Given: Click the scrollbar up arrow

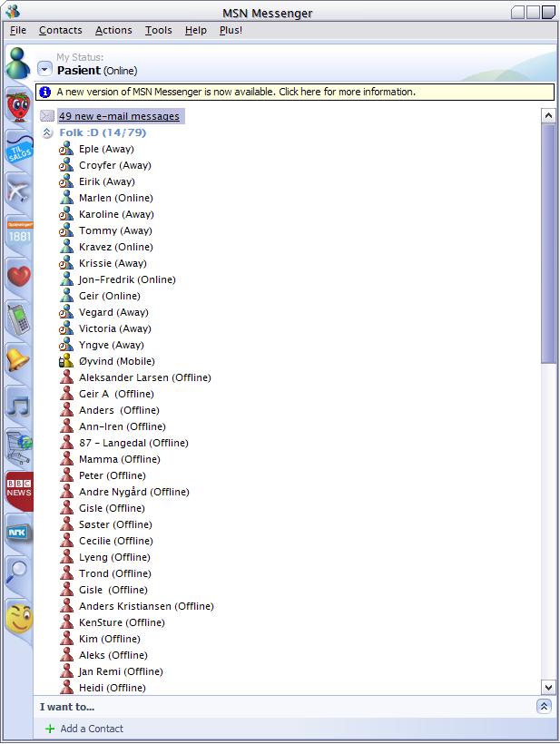Looking at the screenshot, I should [x=548, y=115].
